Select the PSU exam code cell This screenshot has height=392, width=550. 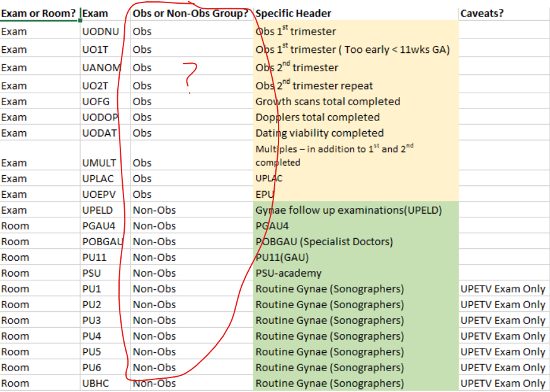click(105, 273)
